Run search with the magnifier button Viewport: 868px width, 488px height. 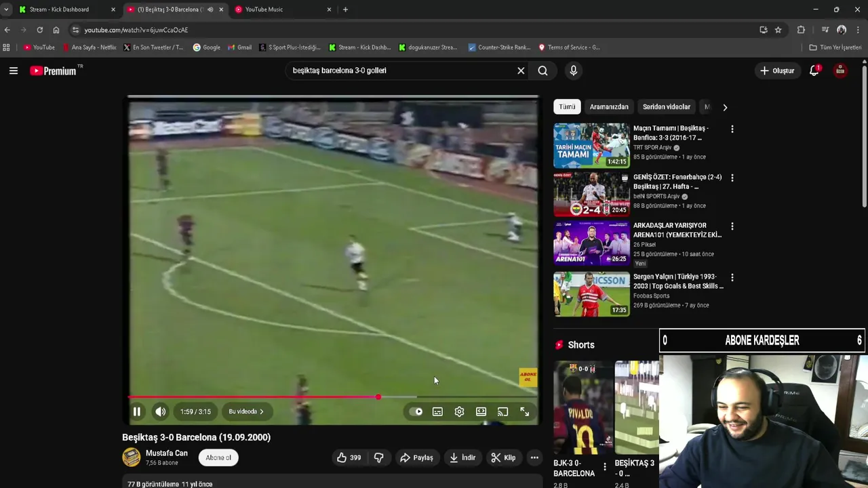(542, 70)
